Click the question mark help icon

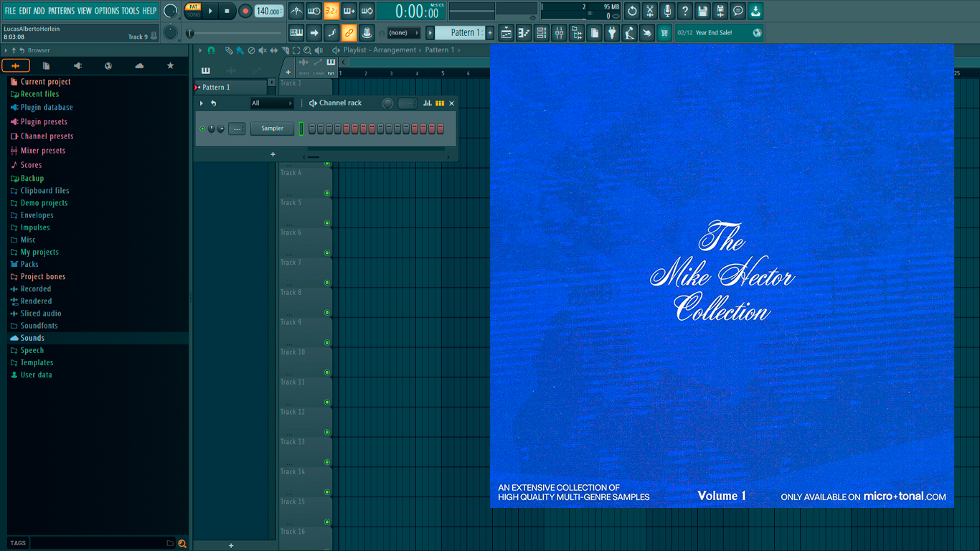685,11
